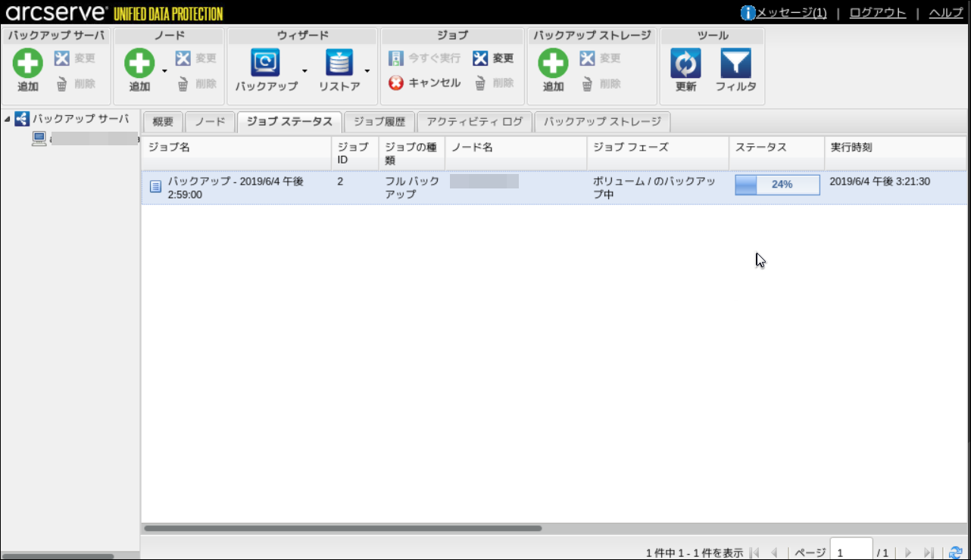Add a node with the ノード green plus icon
971x560 pixels.
pyautogui.click(x=139, y=64)
